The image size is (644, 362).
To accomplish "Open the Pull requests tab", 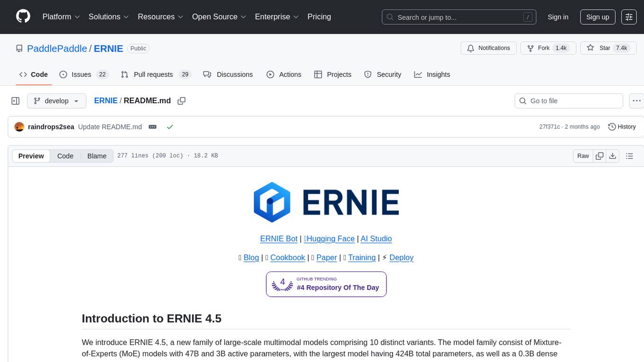I will pos(155,74).
